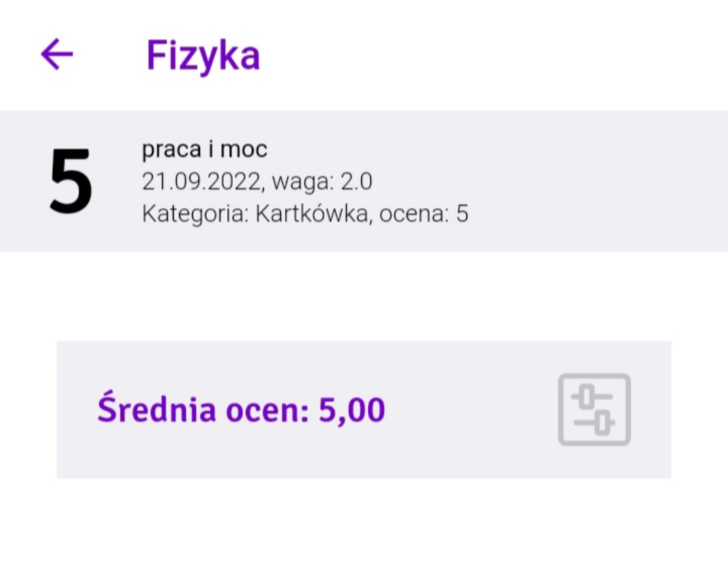
Task: Tap the word 'Kategoria:'
Action: (x=195, y=214)
